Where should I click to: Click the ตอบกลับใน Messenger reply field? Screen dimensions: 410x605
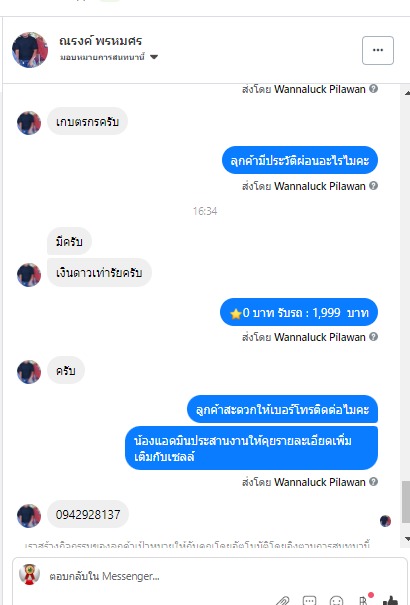(x=209, y=576)
